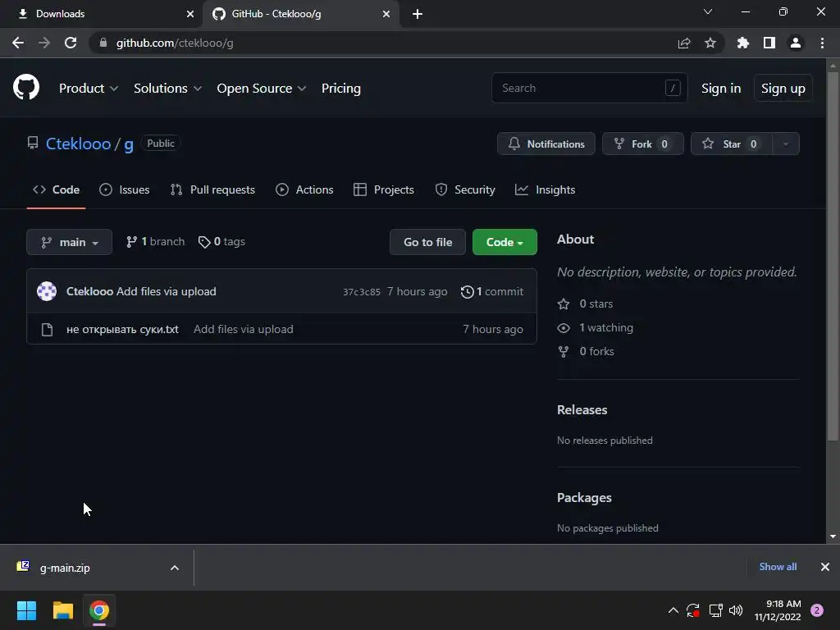Open file не открывать суки.txt
The image size is (840, 630).
(122, 330)
